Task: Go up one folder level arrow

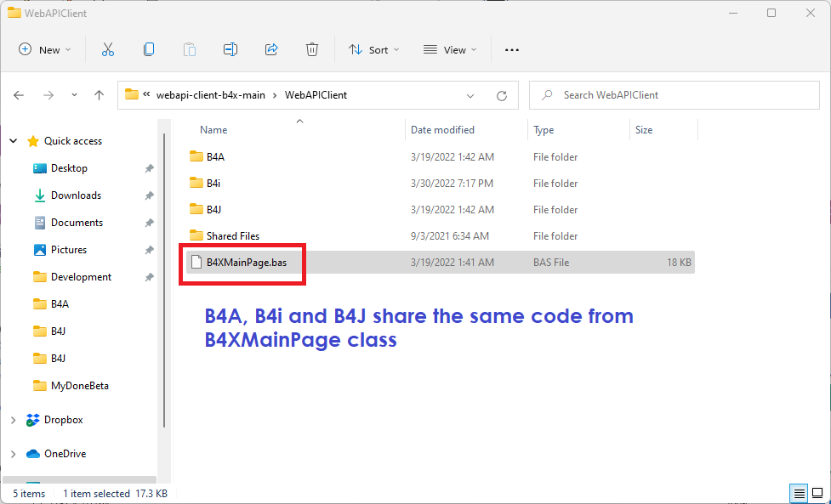Action: [x=99, y=95]
